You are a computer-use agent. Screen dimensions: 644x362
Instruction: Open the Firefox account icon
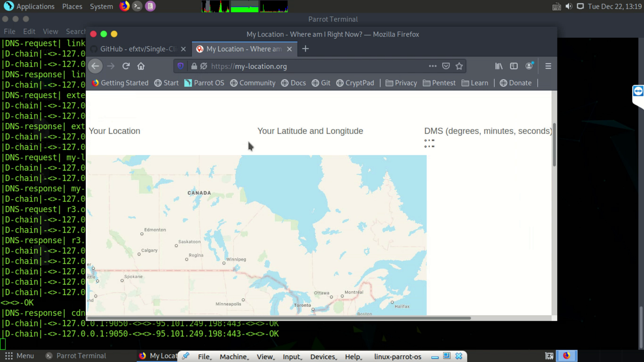click(529, 66)
